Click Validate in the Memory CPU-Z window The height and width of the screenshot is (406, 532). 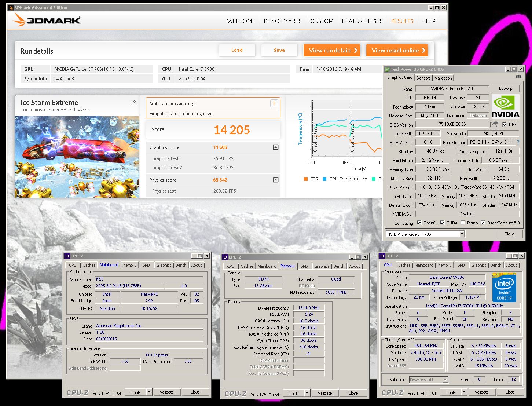click(325, 393)
